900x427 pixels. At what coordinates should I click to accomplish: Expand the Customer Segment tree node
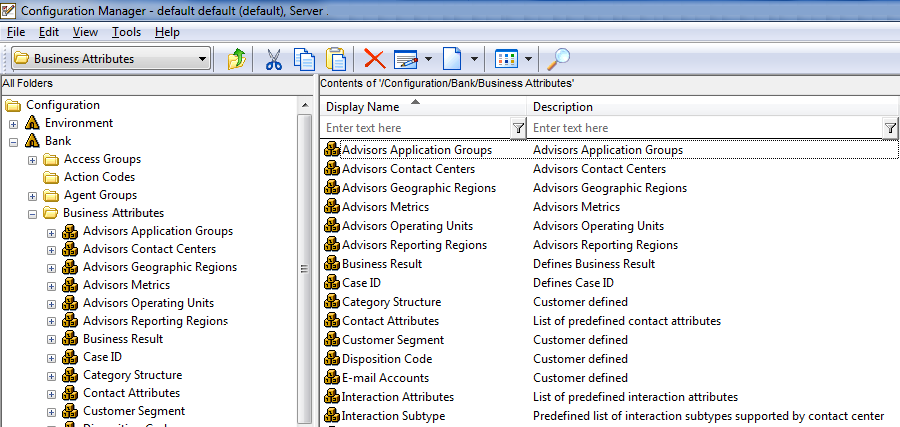(x=52, y=412)
